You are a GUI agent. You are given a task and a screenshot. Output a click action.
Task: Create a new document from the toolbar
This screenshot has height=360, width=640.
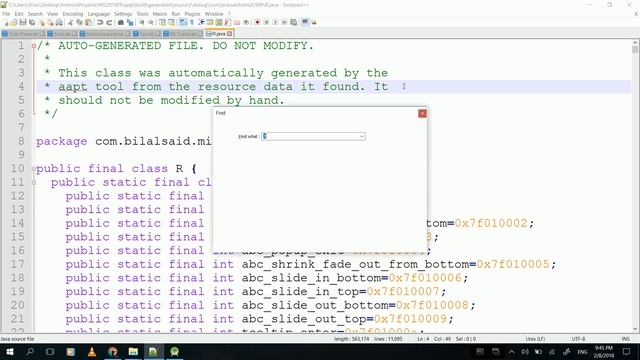(x=6, y=22)
